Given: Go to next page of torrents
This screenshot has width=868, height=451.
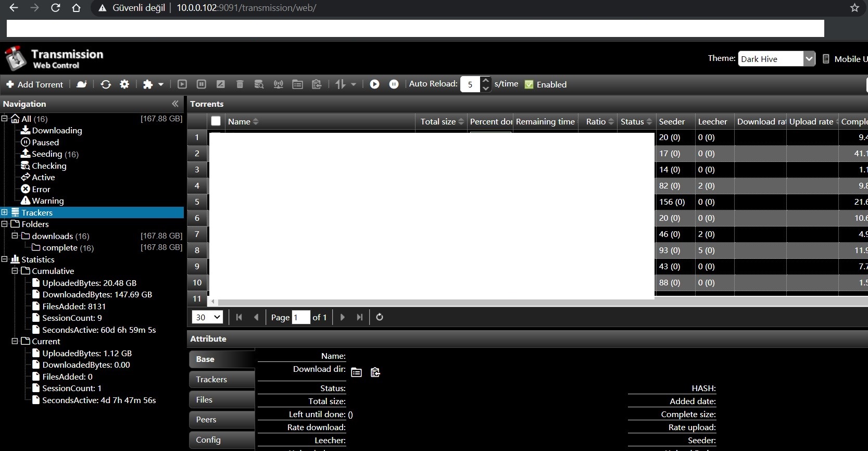Looking at the screenshot, I should (x=342, y=317).
